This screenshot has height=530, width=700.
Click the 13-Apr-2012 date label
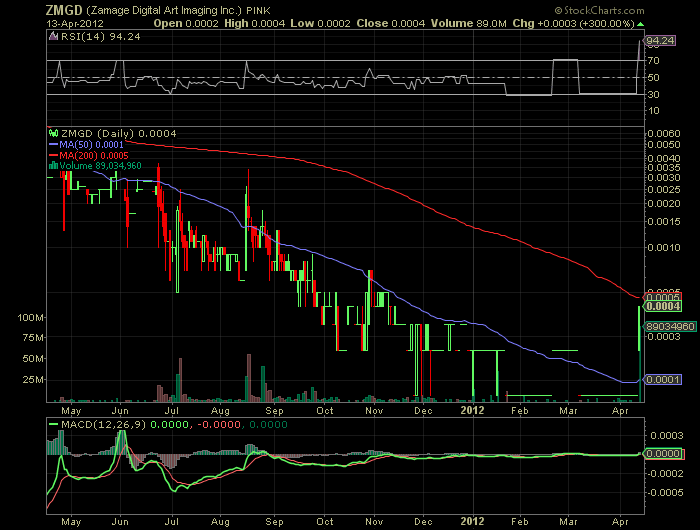(x=75, y=24)
